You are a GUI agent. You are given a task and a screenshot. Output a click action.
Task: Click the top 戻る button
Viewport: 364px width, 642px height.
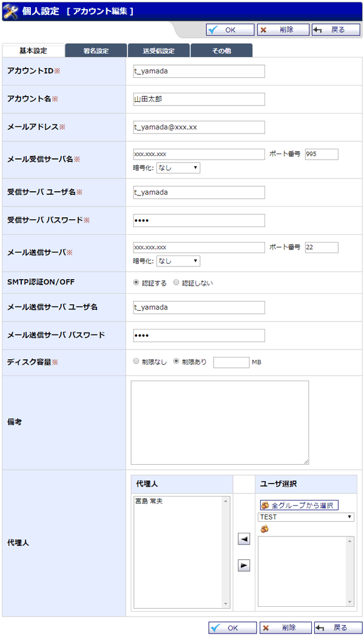[x=336, y=30]
